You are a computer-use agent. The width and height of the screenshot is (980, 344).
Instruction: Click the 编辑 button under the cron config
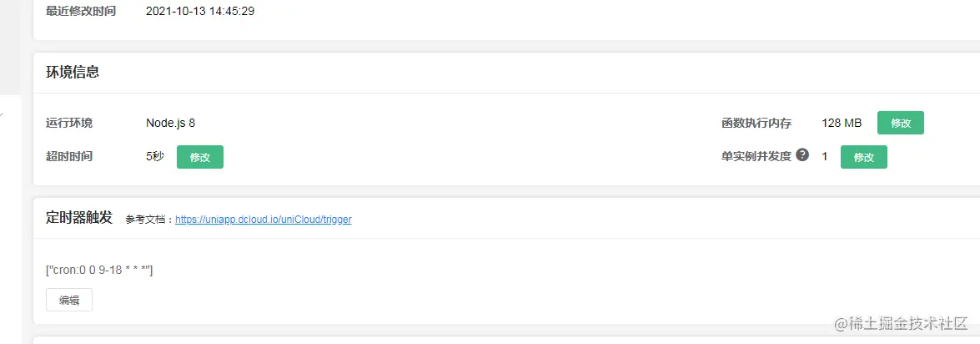pyautogui.click(x=69, y=300)
